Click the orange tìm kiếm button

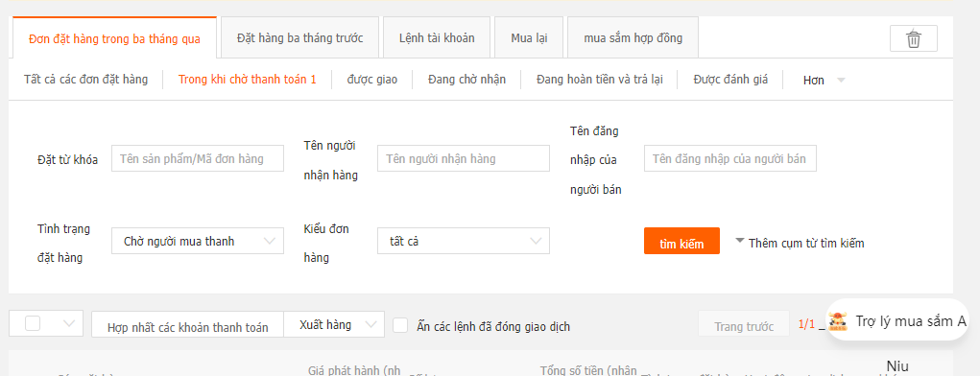tap(681, 241)
